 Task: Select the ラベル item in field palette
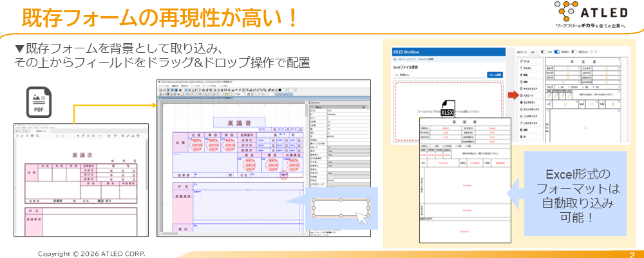[x=531, y=61]
